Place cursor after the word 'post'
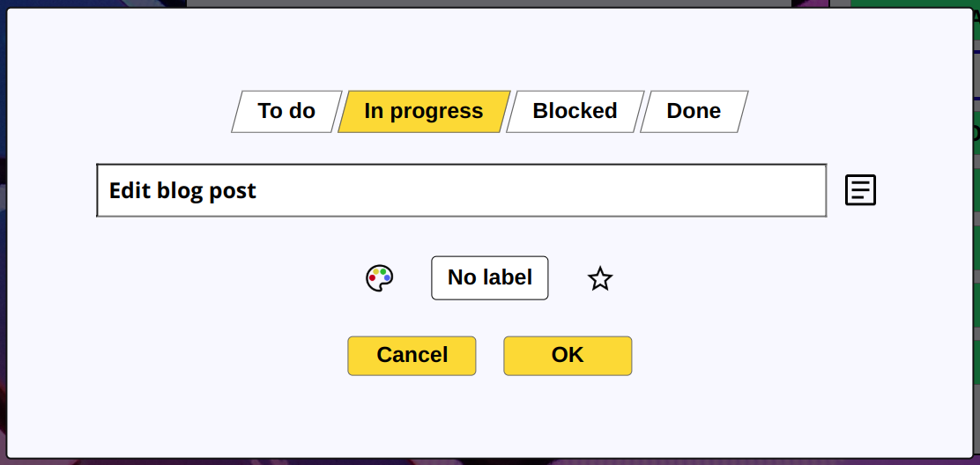The height and width of the screenshot is (465, 980). [257, 190]
